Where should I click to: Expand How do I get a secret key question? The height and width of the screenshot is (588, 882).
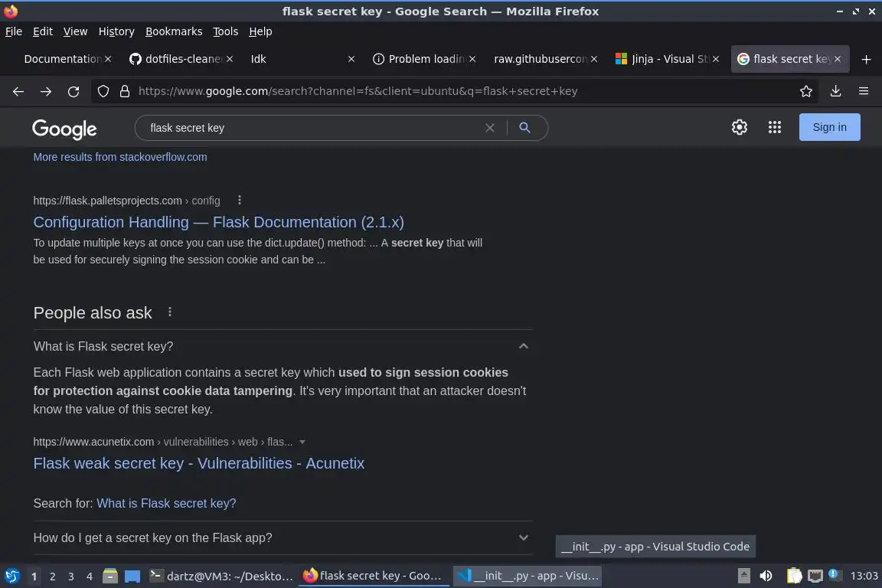point(523,537)
